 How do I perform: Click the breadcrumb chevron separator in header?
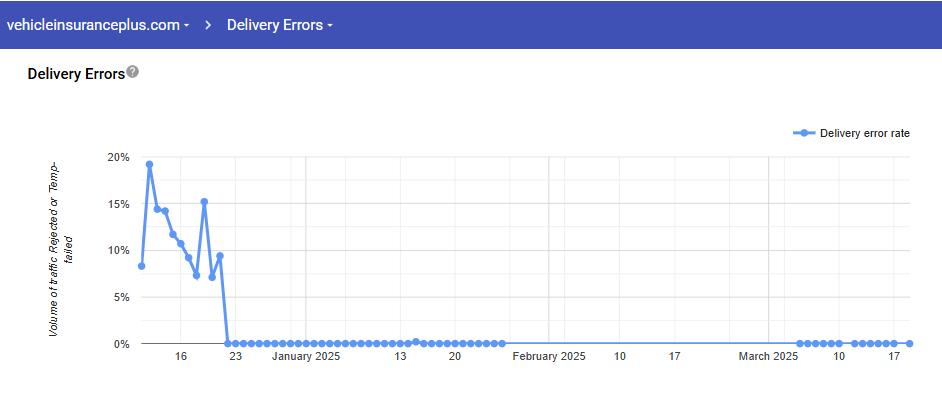coord(208,25)
